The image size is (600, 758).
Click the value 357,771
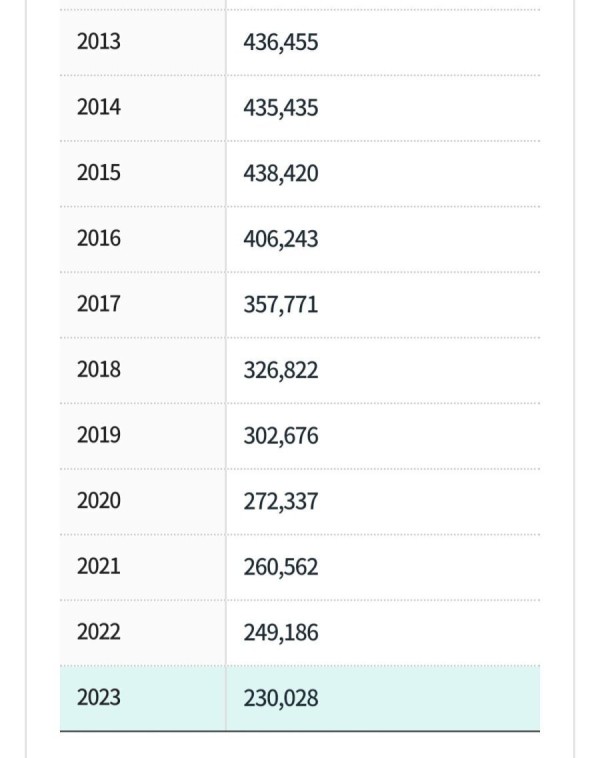click(281, 305)
